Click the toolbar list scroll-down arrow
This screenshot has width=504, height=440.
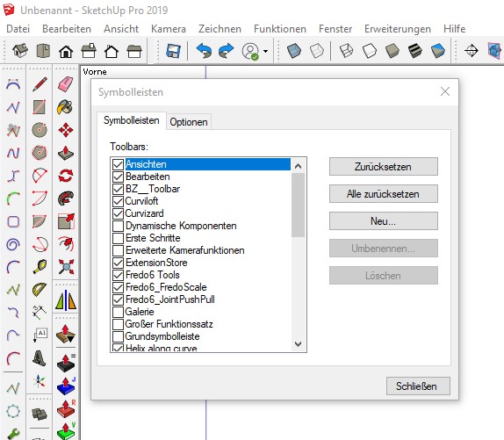298,344
